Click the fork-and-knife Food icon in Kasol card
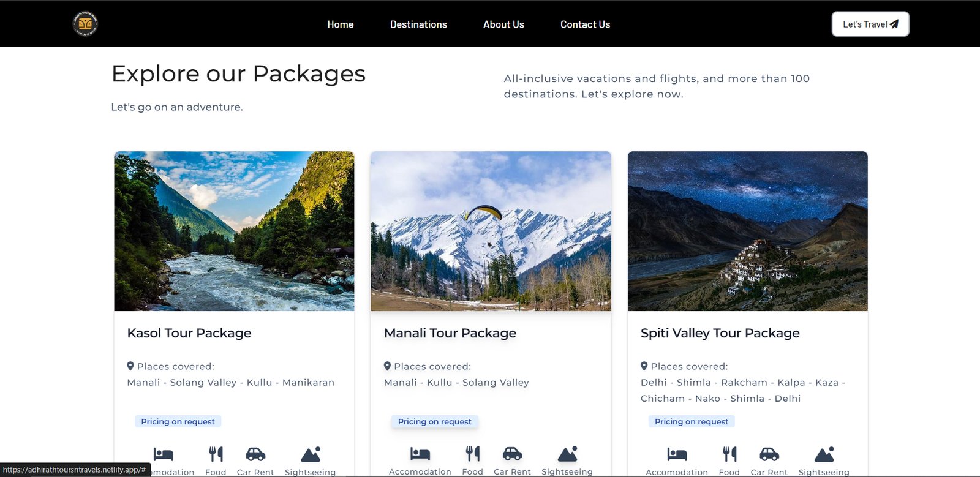Screen dimensions: 980x477 coord(216,454)
